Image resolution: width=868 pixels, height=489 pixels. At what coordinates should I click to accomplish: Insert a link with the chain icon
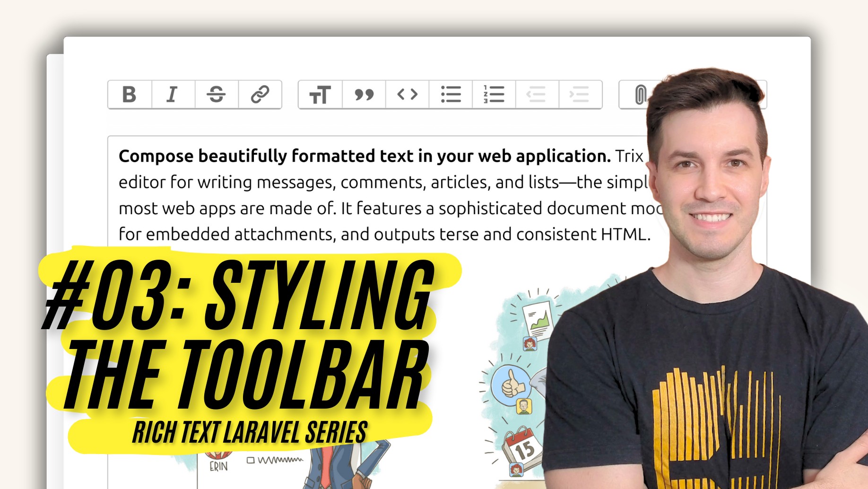pos(260,95)
